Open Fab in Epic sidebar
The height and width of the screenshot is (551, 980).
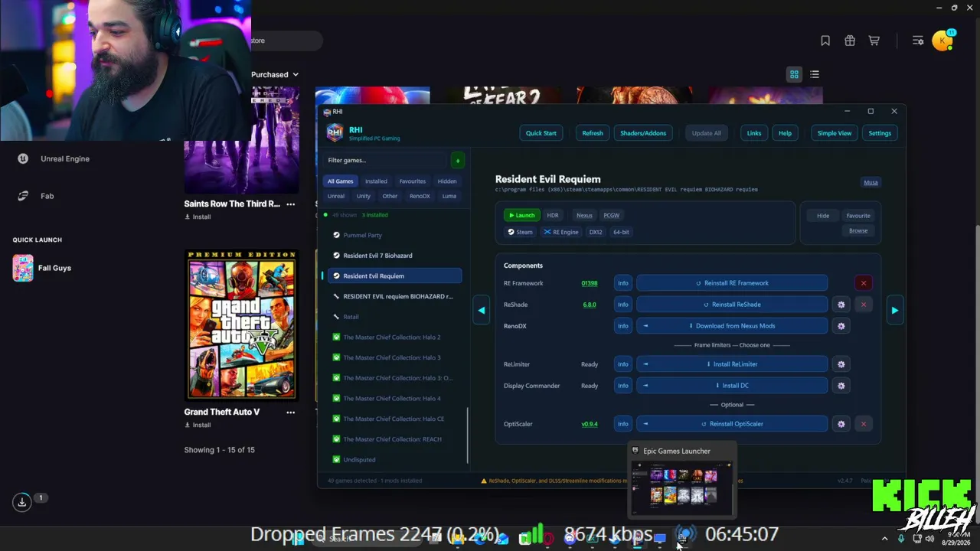coord(36,196)
